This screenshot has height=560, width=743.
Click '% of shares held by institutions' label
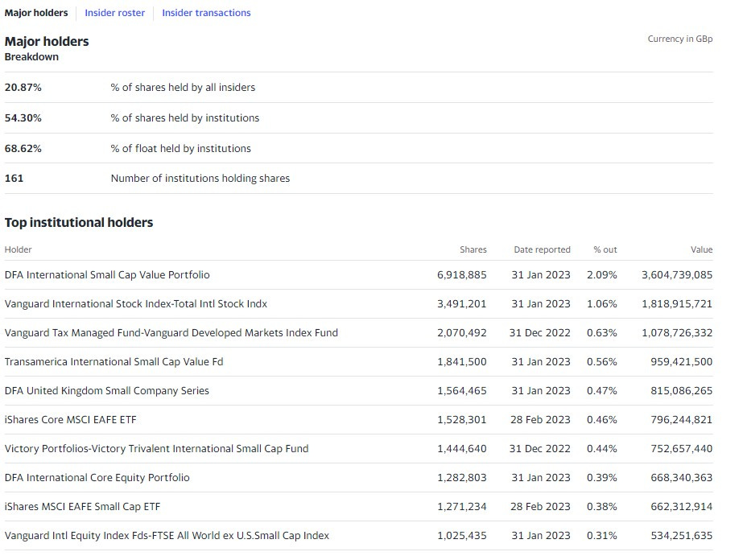(x=185, y=118)
